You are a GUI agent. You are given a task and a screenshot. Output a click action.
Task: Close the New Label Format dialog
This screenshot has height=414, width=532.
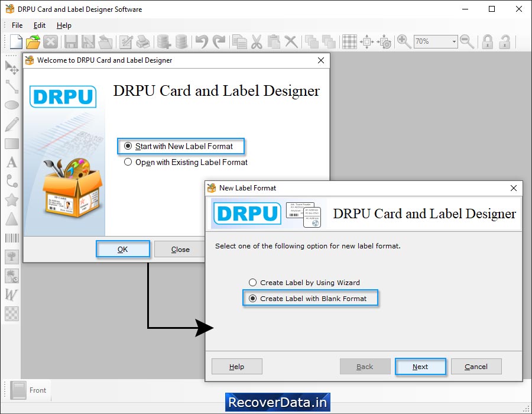click(513, 188)
